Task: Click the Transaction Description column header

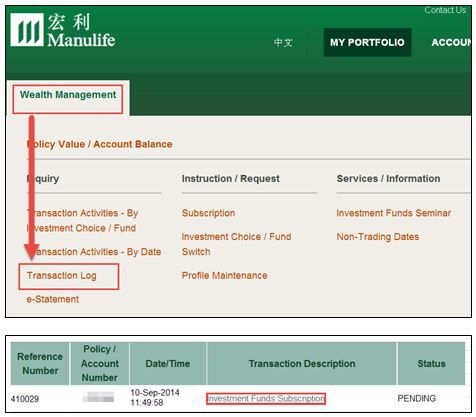Action: 302,364
